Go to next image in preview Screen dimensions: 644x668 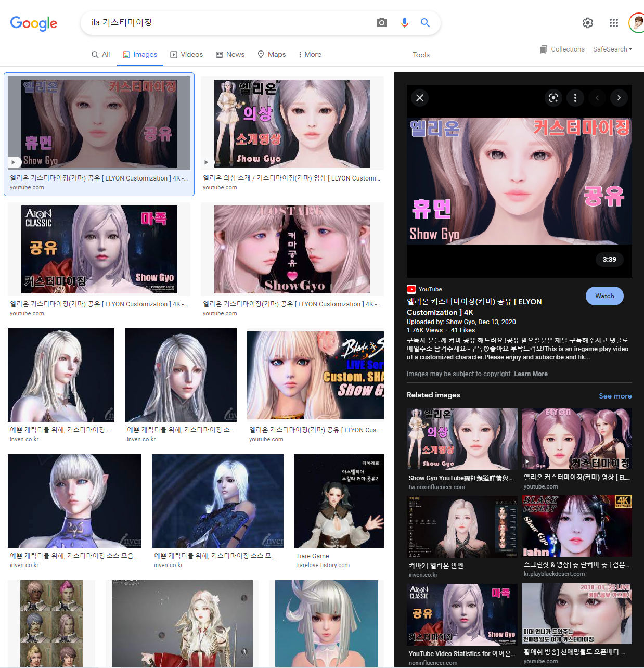[619, 98]
